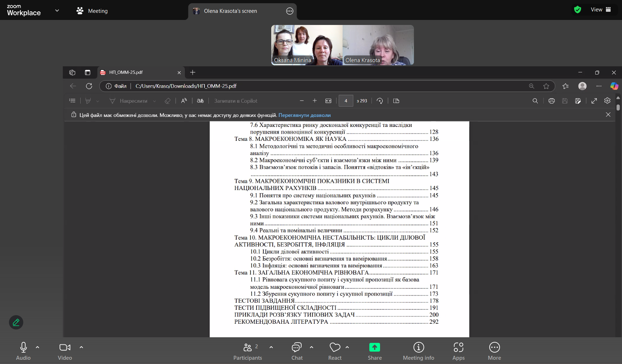The image size is (622, 364).
Task: Dismiss the restricted permissions notification bar
Action: pos(608,114)
